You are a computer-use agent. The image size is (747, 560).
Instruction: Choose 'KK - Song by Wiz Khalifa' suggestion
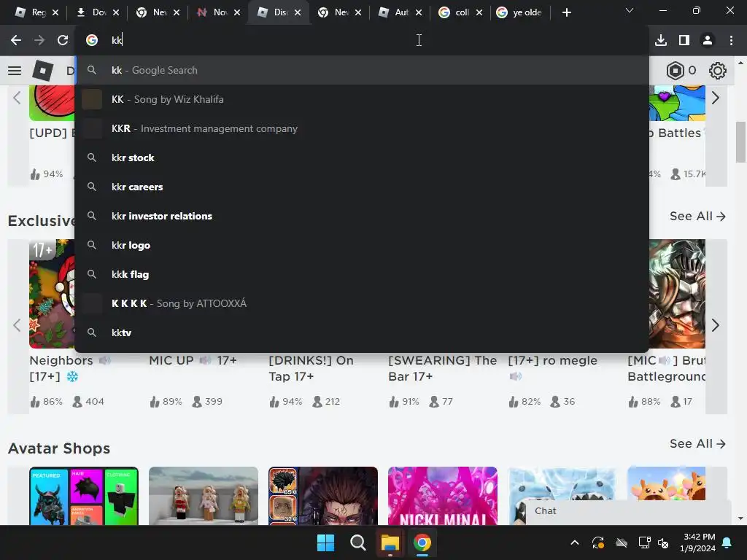click(362, 99)
